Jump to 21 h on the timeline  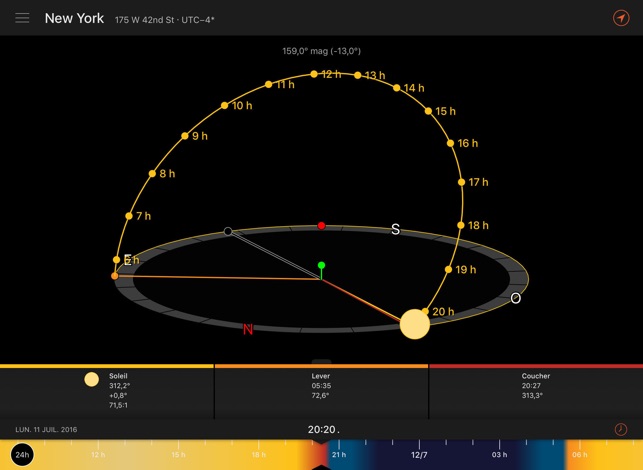point(339,454)
